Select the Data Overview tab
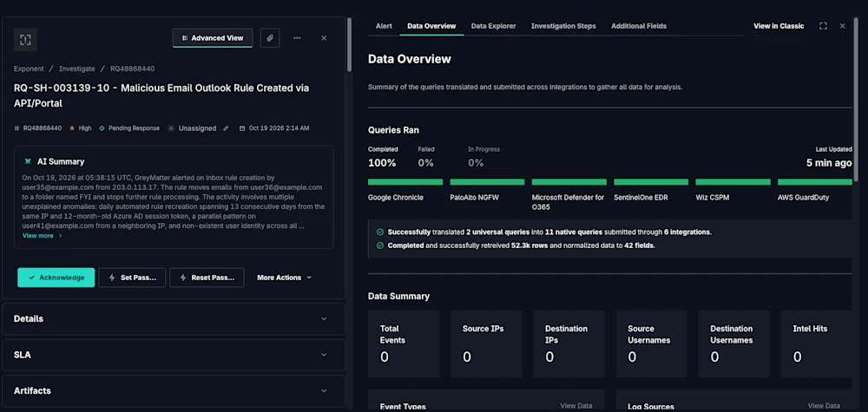Screen dimensions: 868x412 coord(431,26)
